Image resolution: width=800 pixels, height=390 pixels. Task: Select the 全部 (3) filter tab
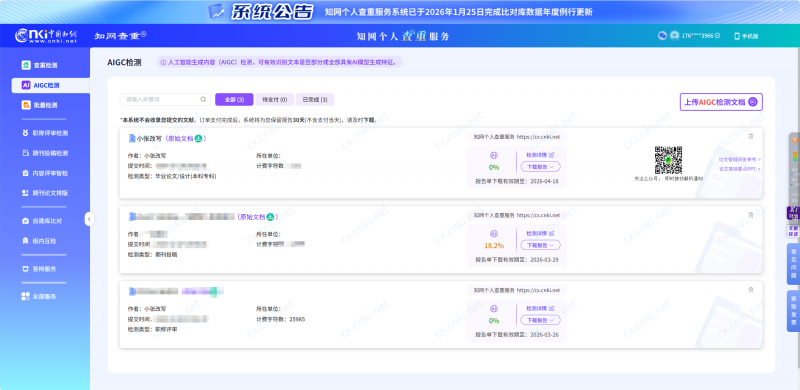[234, 100]
